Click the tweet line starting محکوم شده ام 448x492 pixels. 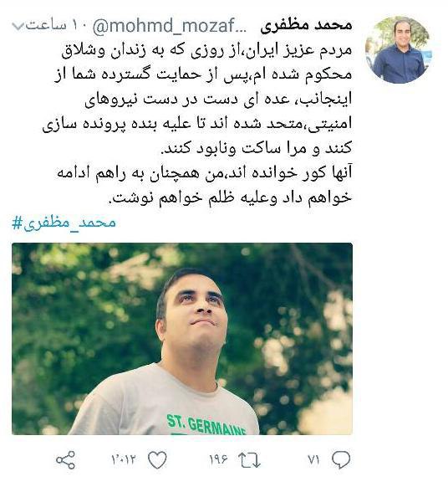[x=203, y=75]
